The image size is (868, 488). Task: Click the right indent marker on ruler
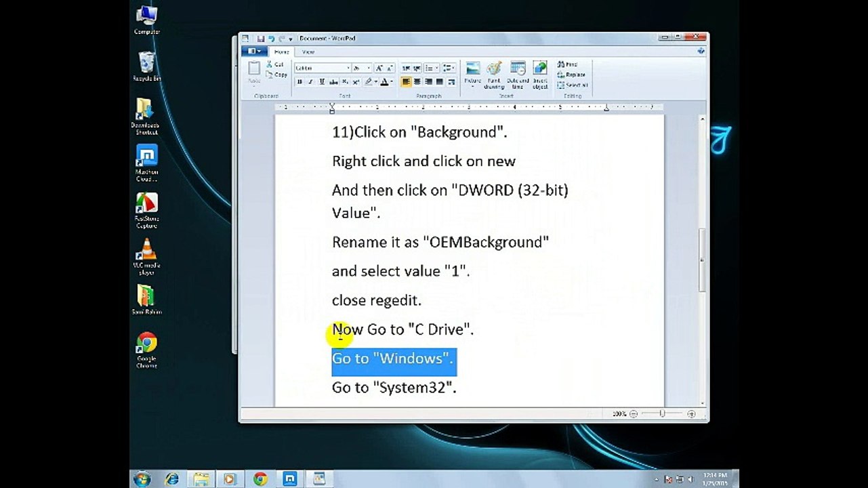coord(606,108)
